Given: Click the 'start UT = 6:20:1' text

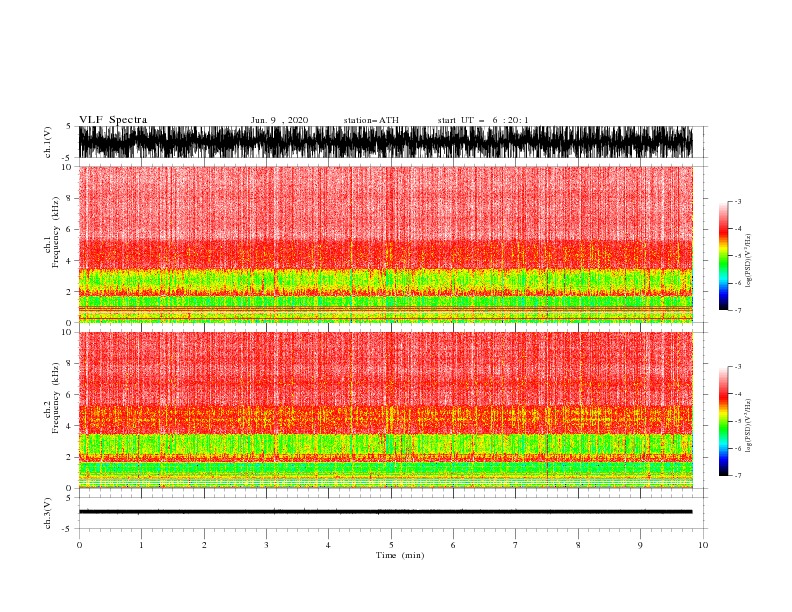Looking at the screenshot, I should [x=483, y=120].
